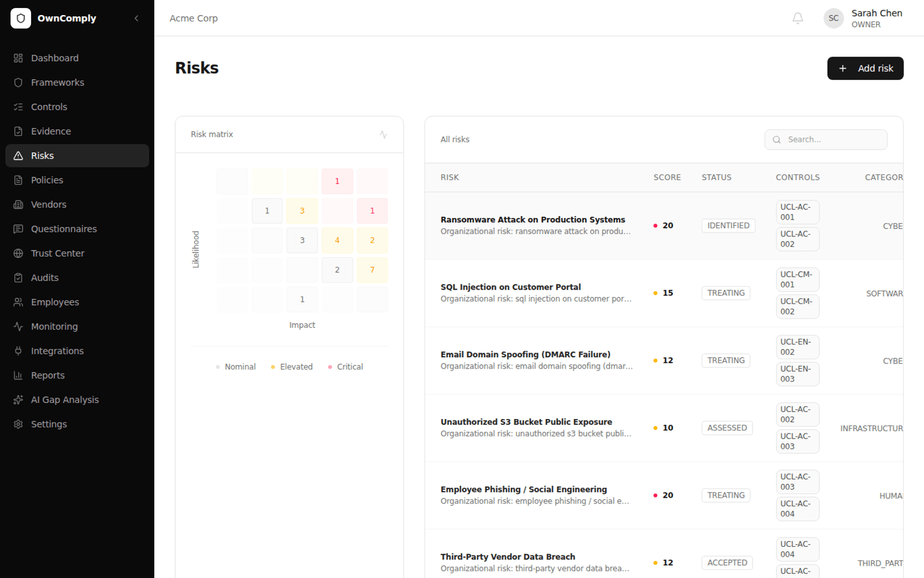Open notifications bell
Viewport: 924px width, 578px height.
(798, 18)
